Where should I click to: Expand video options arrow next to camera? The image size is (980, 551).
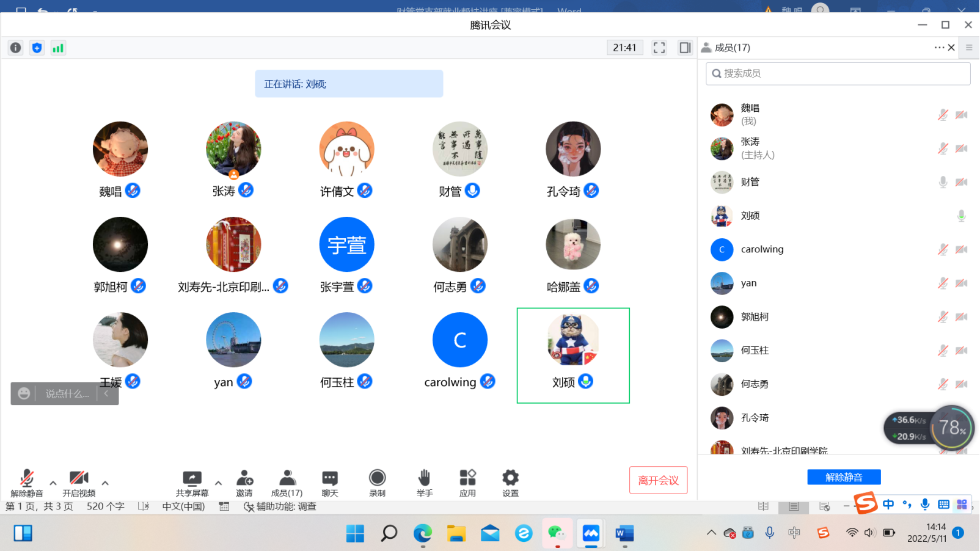pos(105,483)
